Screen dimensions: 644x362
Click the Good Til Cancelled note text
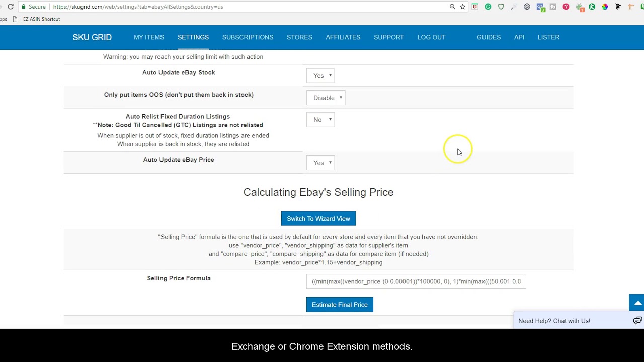pos(178,125)
